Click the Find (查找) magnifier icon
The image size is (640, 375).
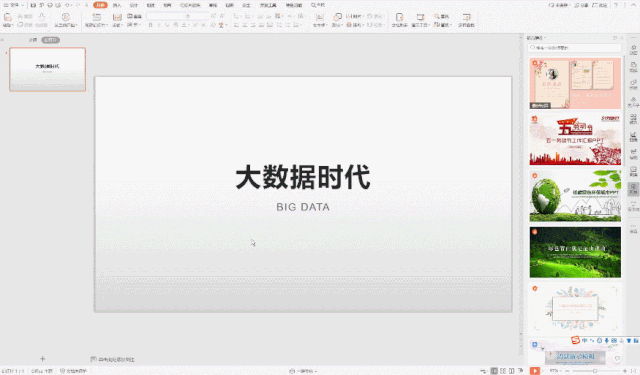pyautogui.click(x=437, y=16)
